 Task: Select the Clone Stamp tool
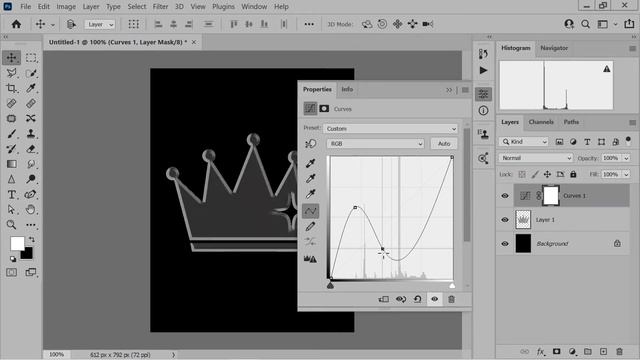tap(31, 133)
